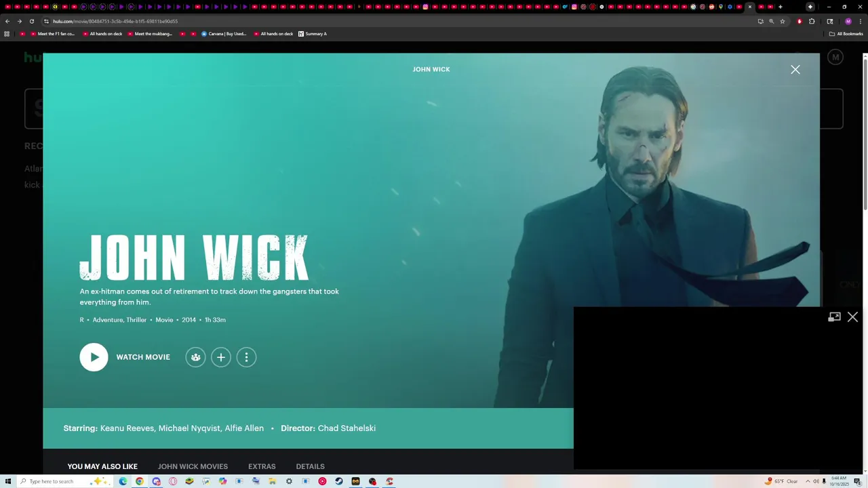Open the weather widget showing 65°F Clear
This screenshot has height=488, width=868.
(781, 481)
